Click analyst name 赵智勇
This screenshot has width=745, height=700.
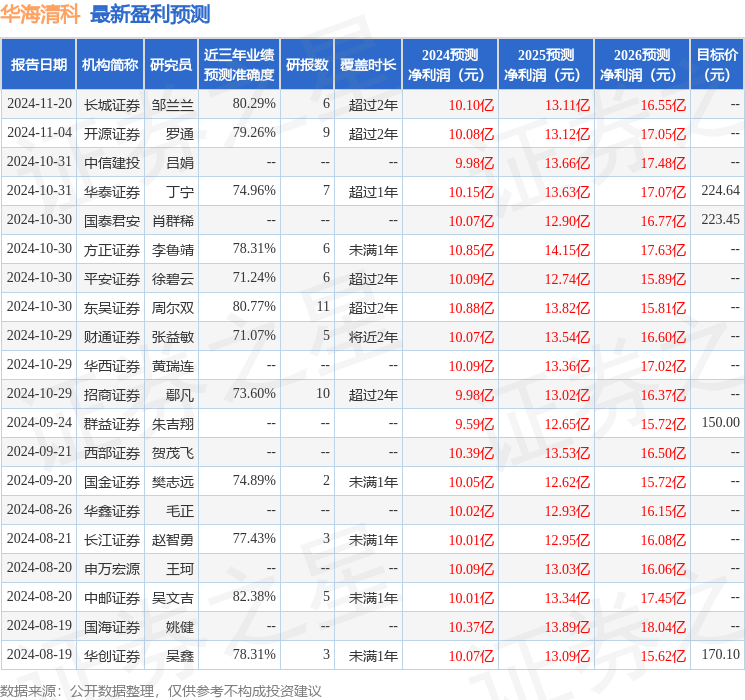point(173,540)
